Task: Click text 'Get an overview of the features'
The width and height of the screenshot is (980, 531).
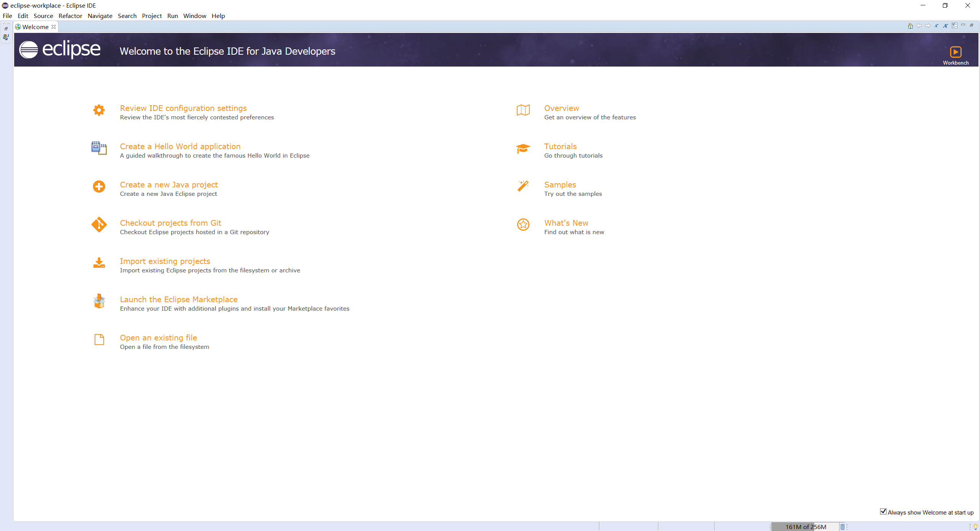Action: [x=590, y=117]
